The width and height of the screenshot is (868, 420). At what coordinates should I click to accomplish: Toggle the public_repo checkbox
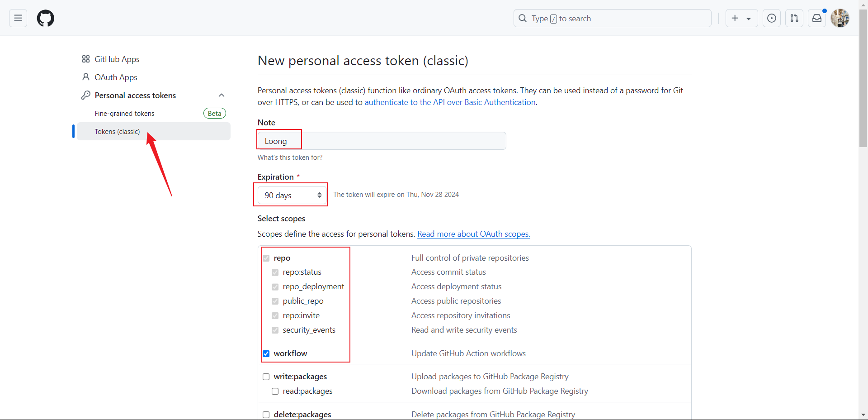[275, 301]
